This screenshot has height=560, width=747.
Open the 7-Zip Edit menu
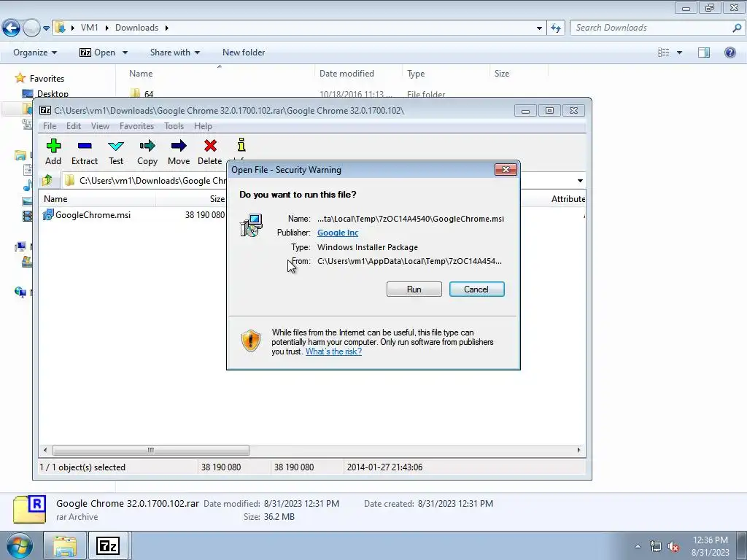click(x=74, y=126)
